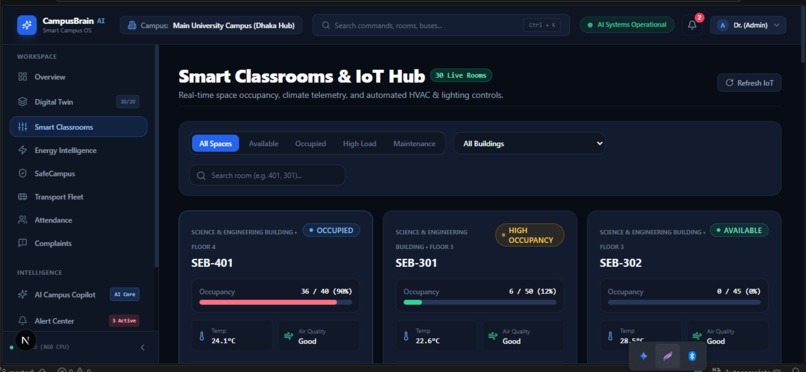The width and height of the screenshot is (806, 372).
Task: Click the thermometer icon on SEB-302 card
Action: click(x=610, y=337)
